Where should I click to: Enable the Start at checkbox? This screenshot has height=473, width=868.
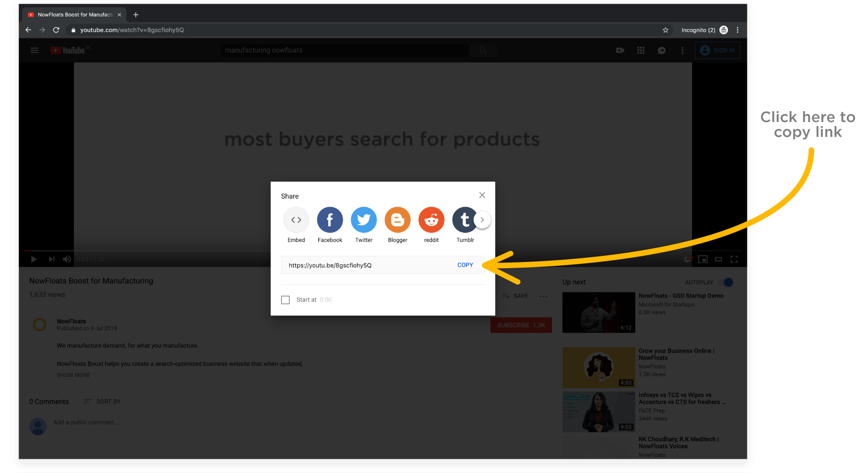(285, 300)
